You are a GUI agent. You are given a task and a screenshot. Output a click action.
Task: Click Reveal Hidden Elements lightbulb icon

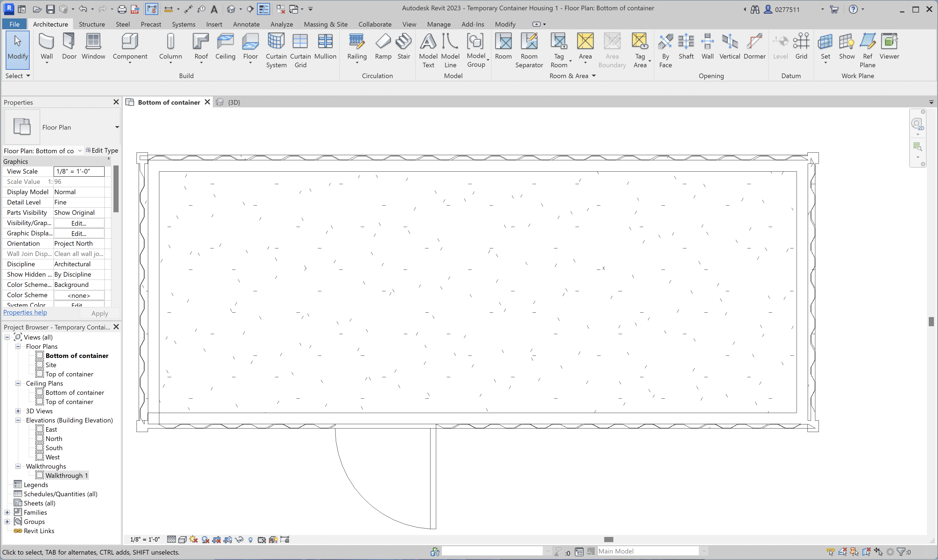pos(251,539)
